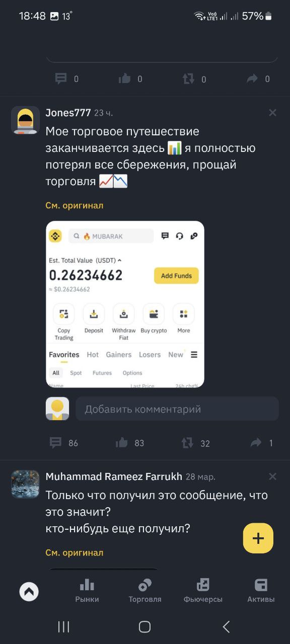Open Jones777 profile avatar
Viewport: 290px width, 644px height.
(x=25, y=120)
